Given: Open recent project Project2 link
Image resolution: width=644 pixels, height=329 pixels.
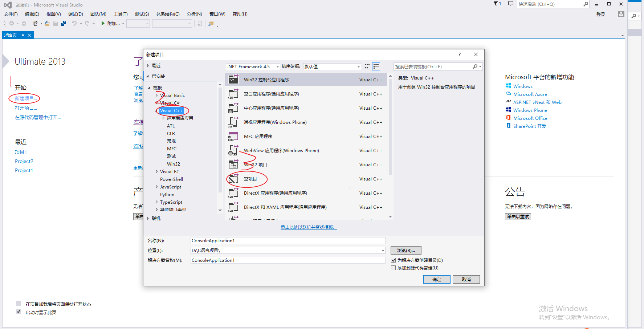Looking at the screenshot, I should click(x=24, y=161).
